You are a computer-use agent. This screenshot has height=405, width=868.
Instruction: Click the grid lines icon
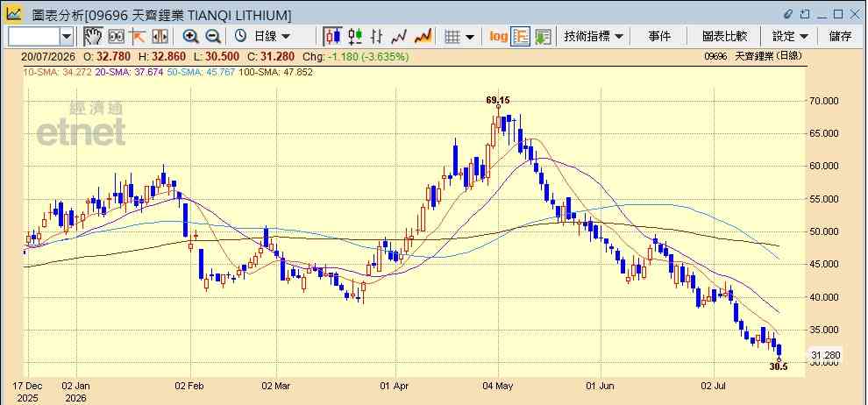pyautogui.click(x=452, y=37)
